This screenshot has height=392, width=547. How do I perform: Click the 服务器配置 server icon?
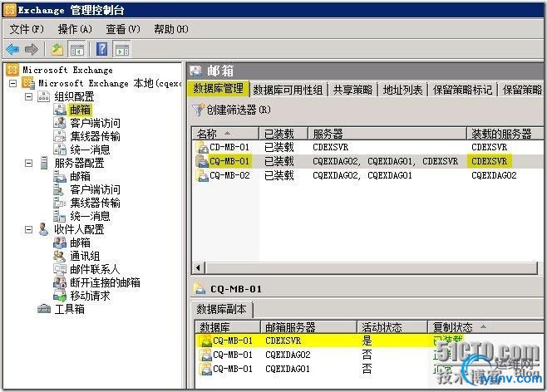(x=44, y=163)
